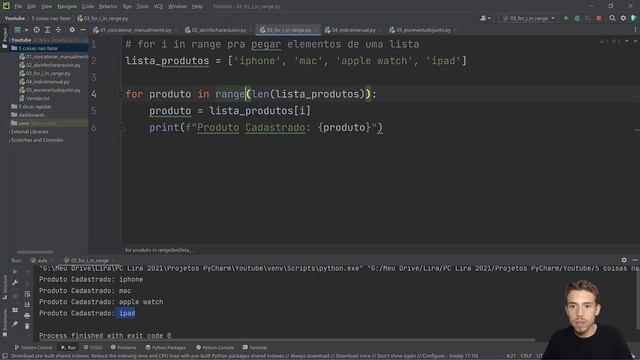Open Problems tool window

[x=124, y=348]
